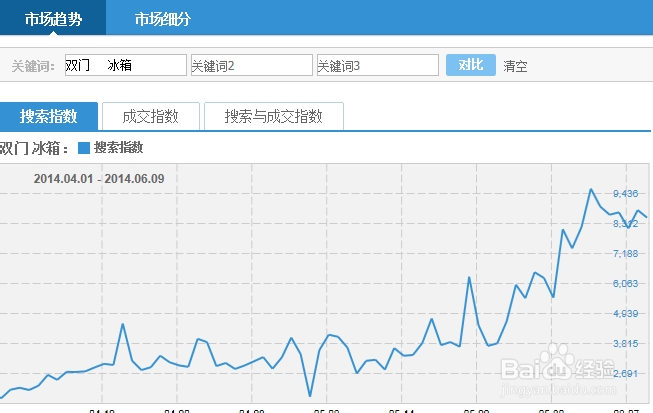Screen dimensions: 653x413
Task: Click the 7,188 axis value
Action: tap(626, 254)
